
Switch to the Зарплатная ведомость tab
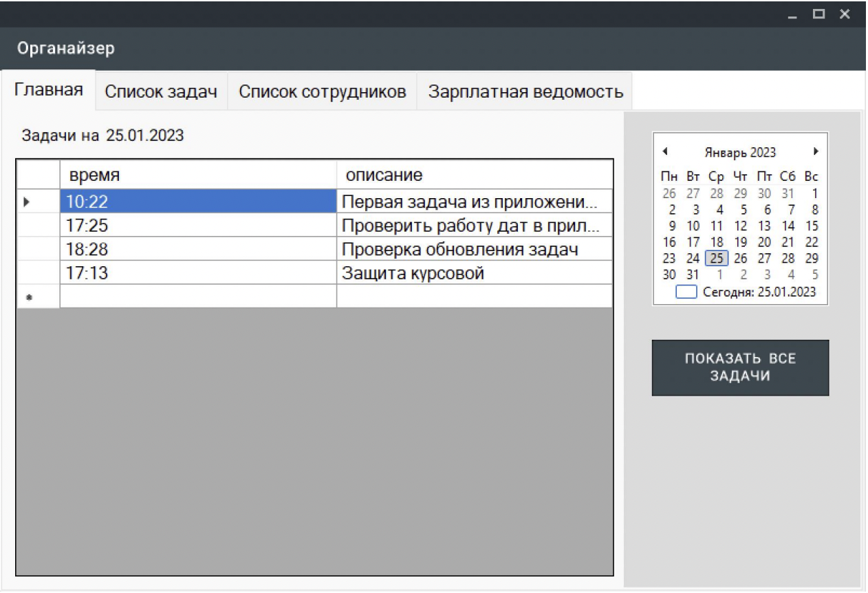pos(525,90)
